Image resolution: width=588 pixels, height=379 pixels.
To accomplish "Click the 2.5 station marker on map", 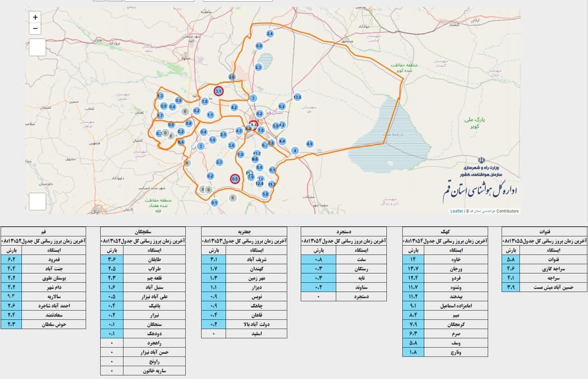I will pos(223,135).
